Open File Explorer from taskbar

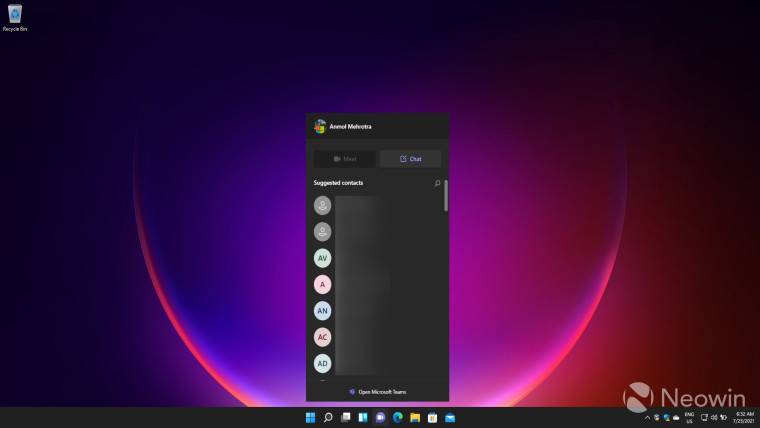click(415, 417)
